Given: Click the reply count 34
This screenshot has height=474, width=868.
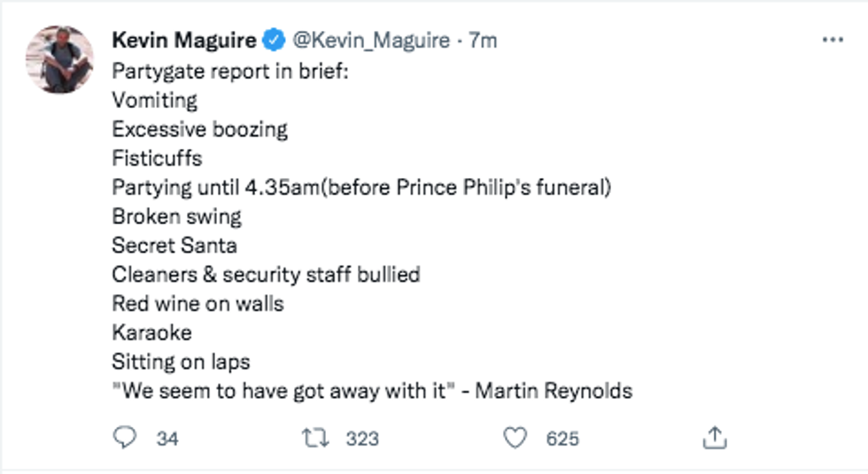Looking at the screenshot, I should [167, 439].
